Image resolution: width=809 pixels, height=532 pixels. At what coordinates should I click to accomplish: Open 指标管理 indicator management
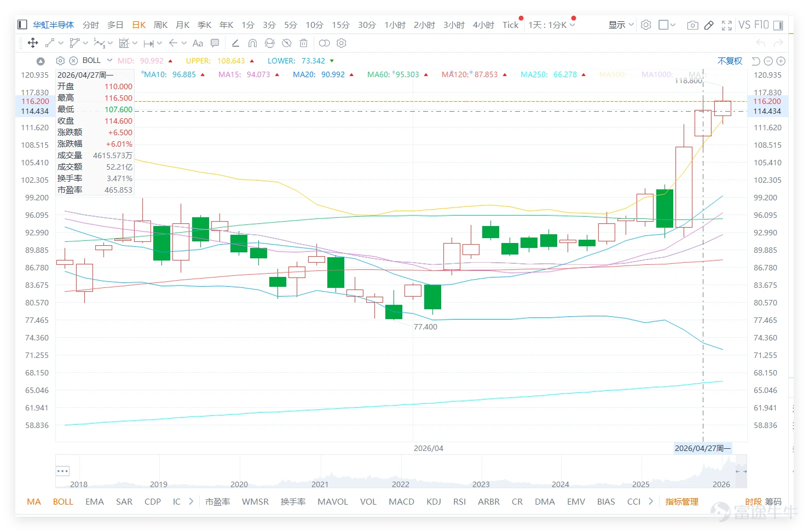pos(681,501)
